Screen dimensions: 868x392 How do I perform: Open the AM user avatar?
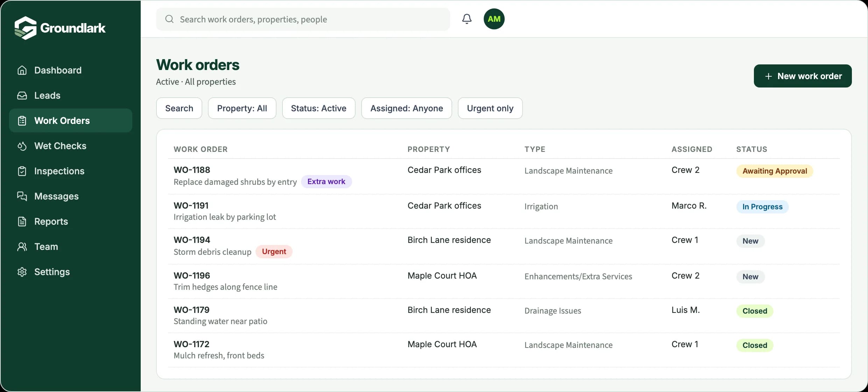pos(494,19)
